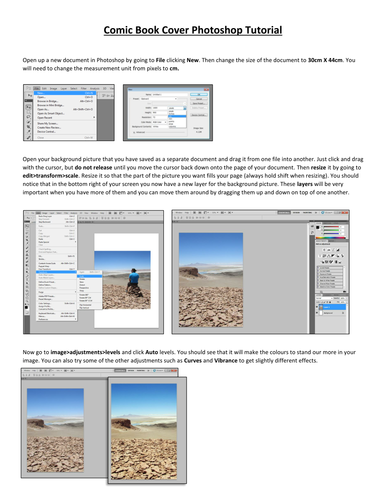Image resolution: width=386 pixels, height=500 pixels.
Task: Add Invert adjustment in Adjustments panel
Action: pyautogui.click(x=323, y=262)
